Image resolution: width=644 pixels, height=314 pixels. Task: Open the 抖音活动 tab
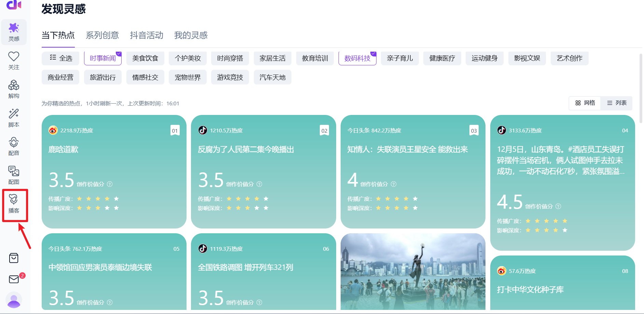(146, 35)
